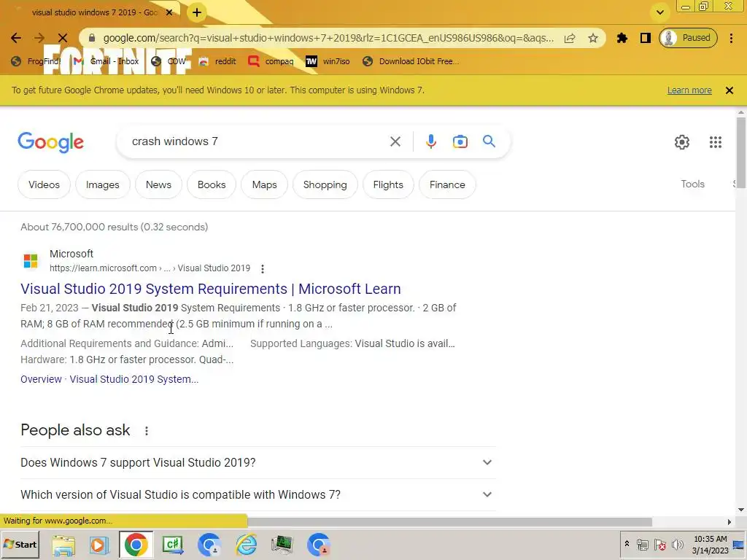
Task: Click the Microsoft favicon in the first result
Action: click(31, 261)
